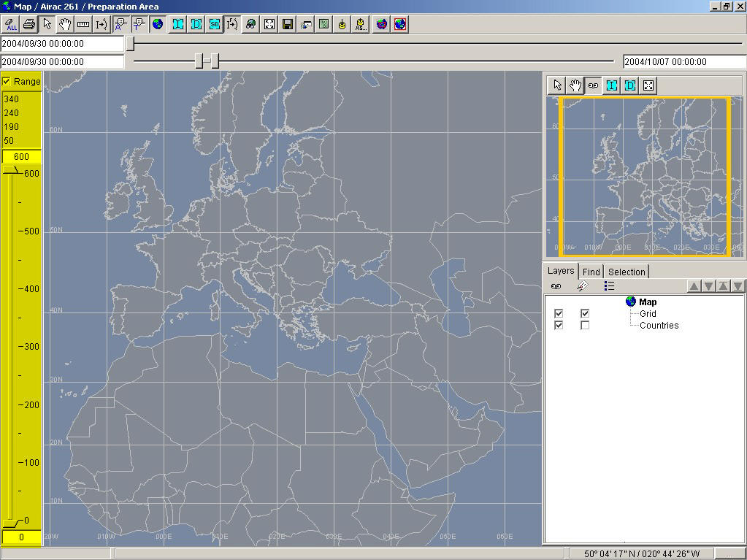
Task: Enable the second checkbox for Countries layer
Action: [585, 325]
